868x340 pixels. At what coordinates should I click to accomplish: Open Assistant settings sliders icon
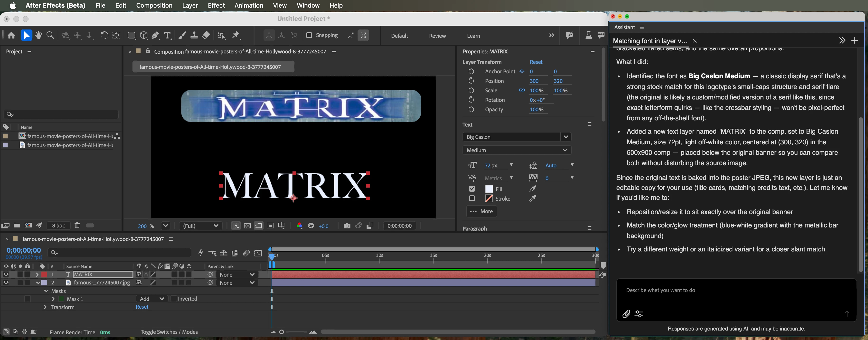[x=638, y=314]
